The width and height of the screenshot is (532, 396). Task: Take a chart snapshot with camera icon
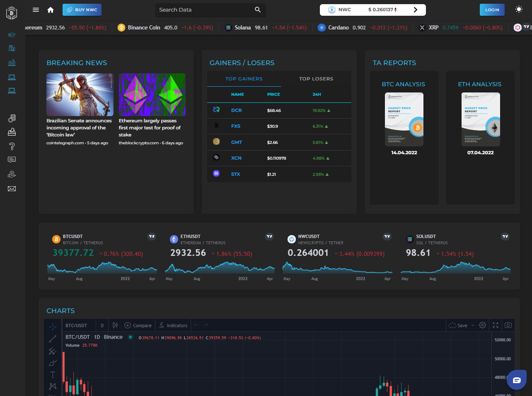point(508,325)
